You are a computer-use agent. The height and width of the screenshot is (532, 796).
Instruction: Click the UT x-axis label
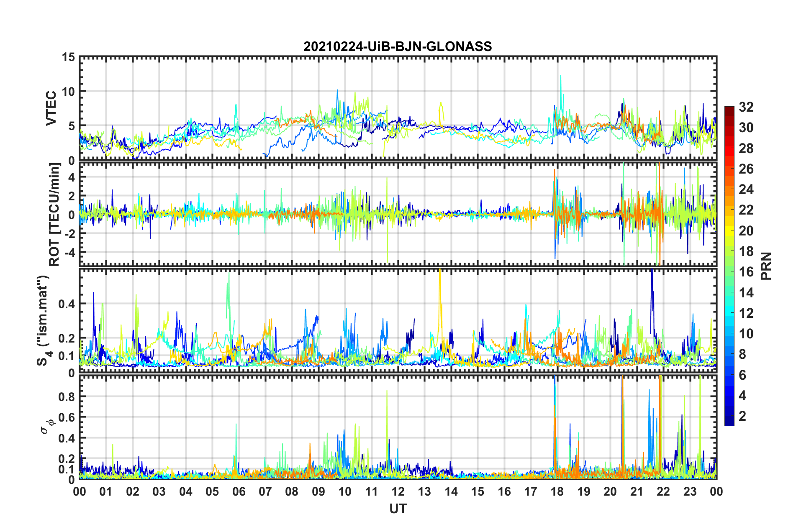click(398, 509)
